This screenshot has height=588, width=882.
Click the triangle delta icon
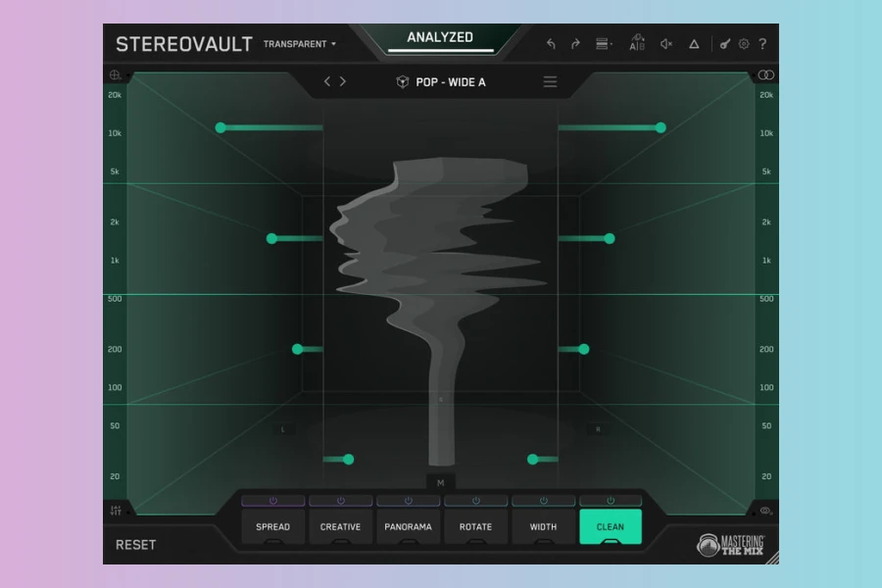click(694, 44)
